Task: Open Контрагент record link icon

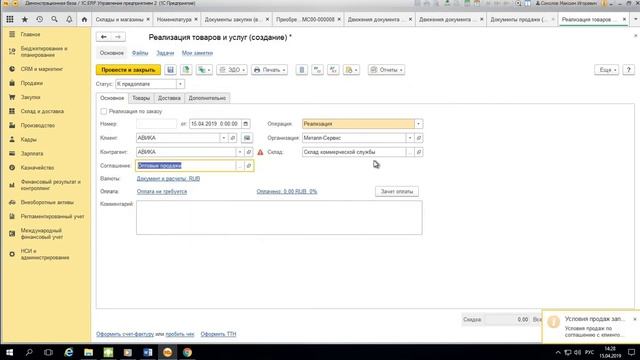Action: (x=249, y=152)
